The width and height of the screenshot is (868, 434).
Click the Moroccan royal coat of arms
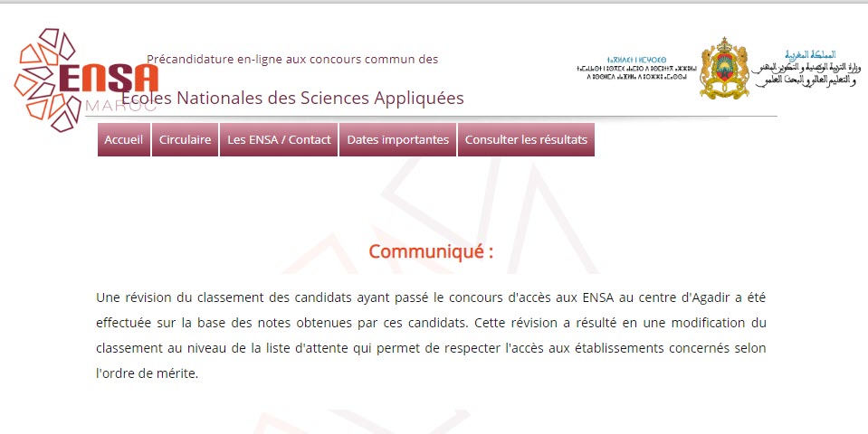[x=724, y=68]
